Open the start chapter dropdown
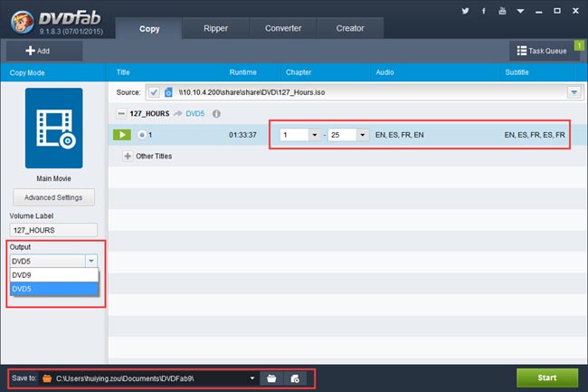This screenshot has height=392, width=588. (x=314, y=135)
